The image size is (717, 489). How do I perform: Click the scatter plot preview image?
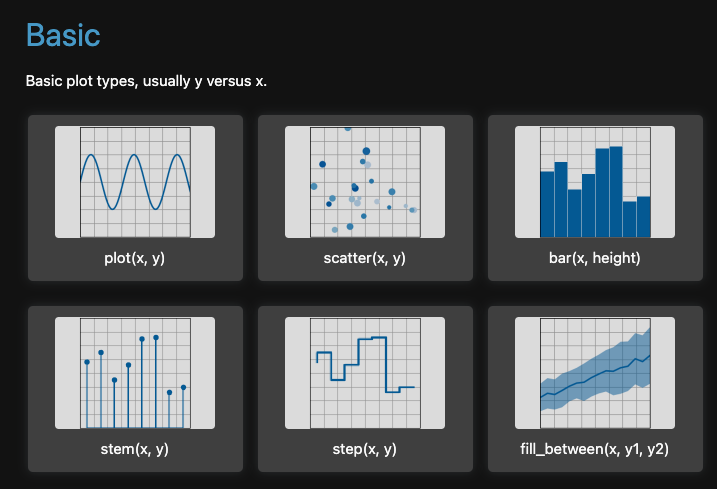364,182
